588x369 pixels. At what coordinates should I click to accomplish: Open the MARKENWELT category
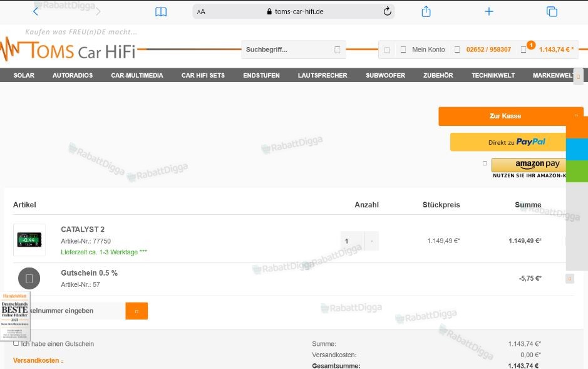[x=553, y=75]
